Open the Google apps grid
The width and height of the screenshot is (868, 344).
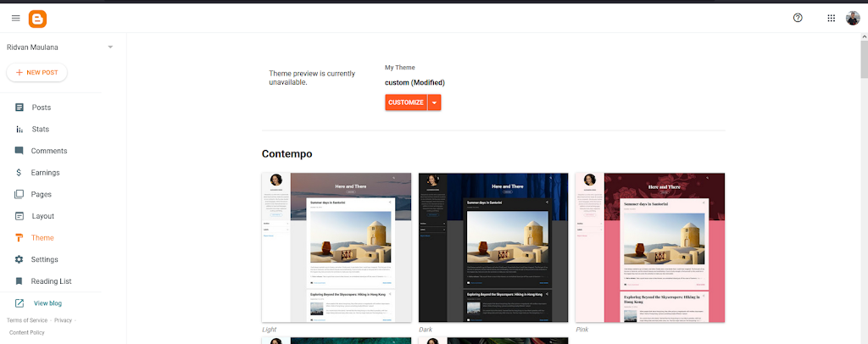click(x=831, y=18)
